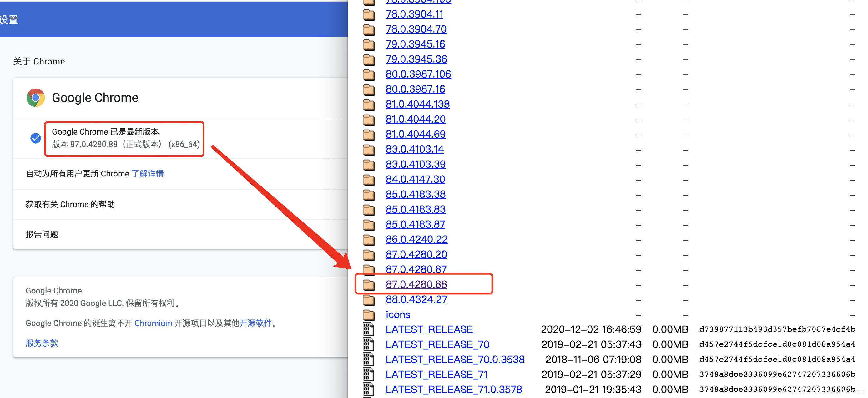Open the 服务条款 terms of service link
This screenshot has height=398, width=868.
coord(42,343)
